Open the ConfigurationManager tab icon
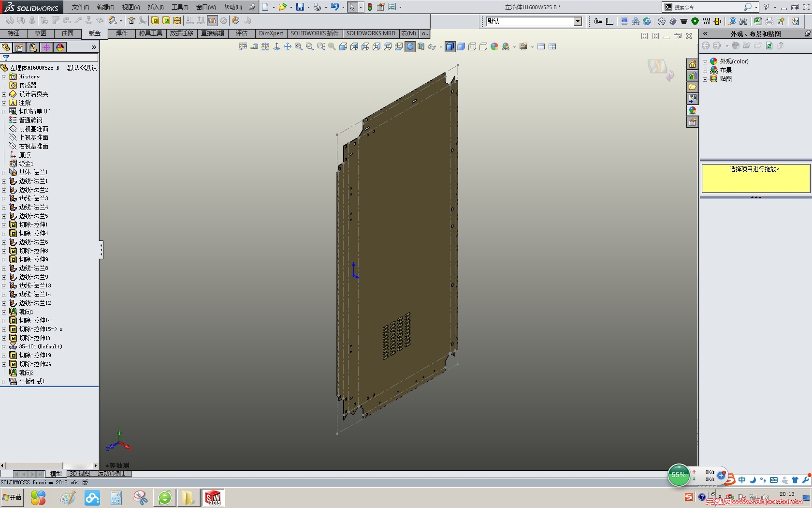Image resolution: width=812 pixels, height=508 pixels. coord(33,47)
